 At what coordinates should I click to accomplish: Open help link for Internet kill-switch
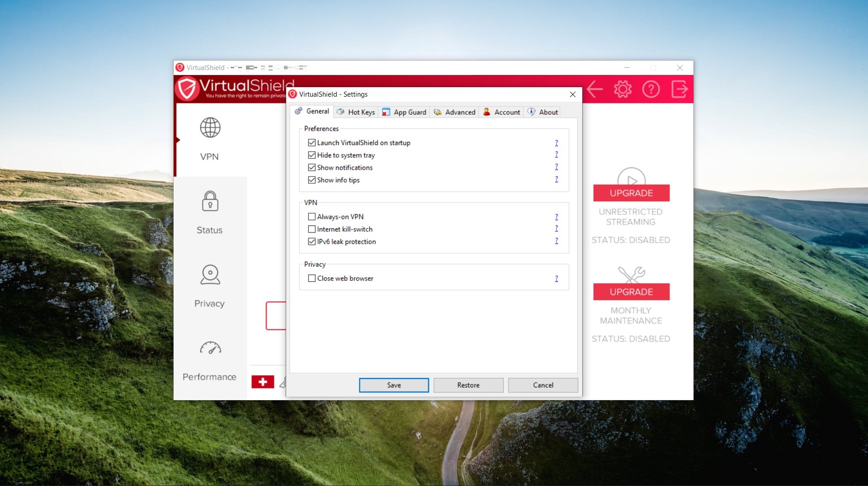click(557, 229)
